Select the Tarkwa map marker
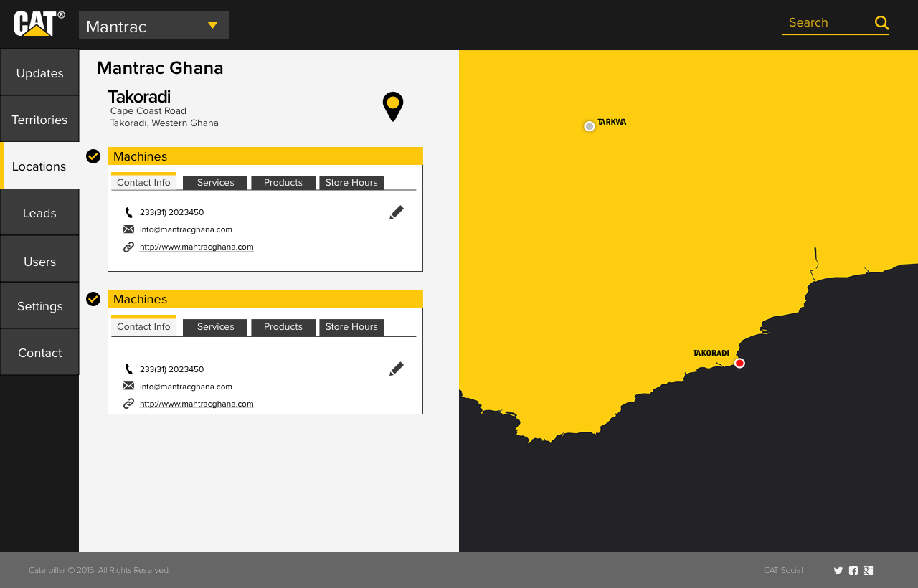Image resolution: width=918 pixels, height=588 pixels. 590,126
